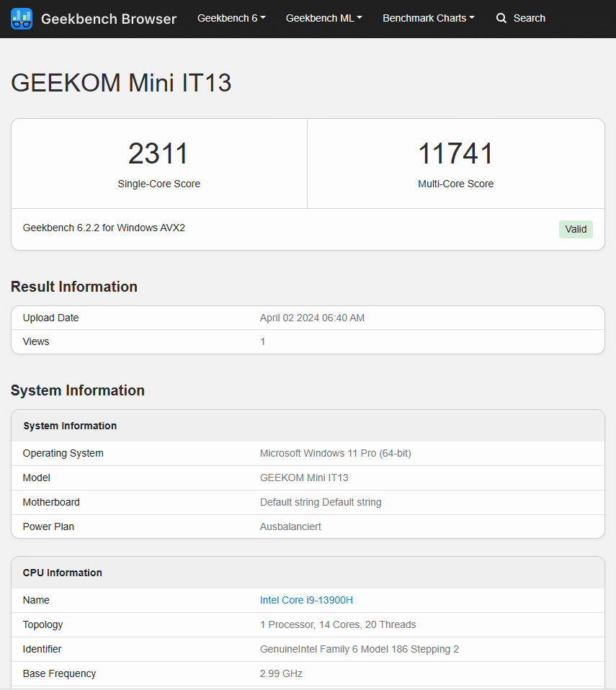Open the Benchmark Charts dropdown
Viewport: 616px width, 690px height.
[x=429, y=18]
